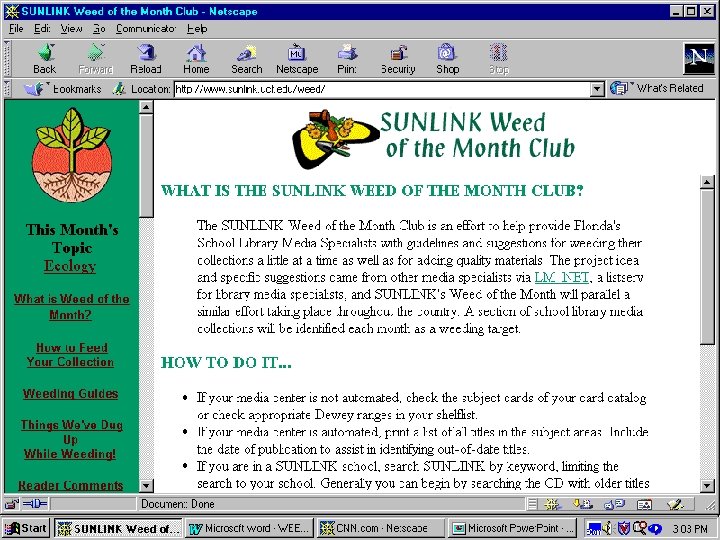The image size is (720, 540).
Task: Click the main frame scroll-up arrow
Action: click(708, 181)
